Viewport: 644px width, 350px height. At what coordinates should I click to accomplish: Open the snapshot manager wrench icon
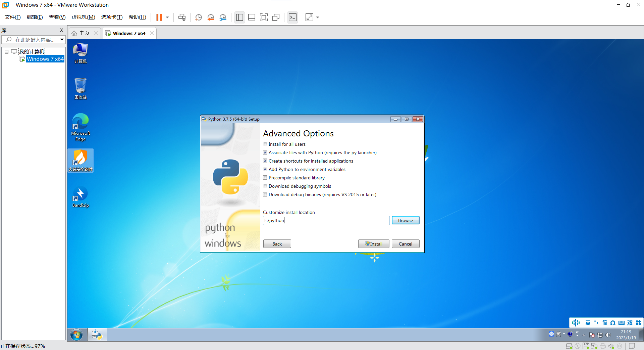coord(223,17)
